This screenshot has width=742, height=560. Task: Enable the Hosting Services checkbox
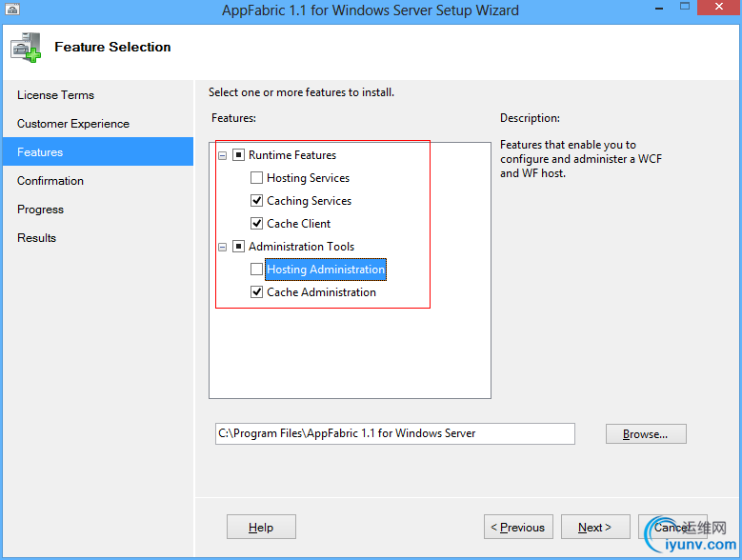click(256, 178)
